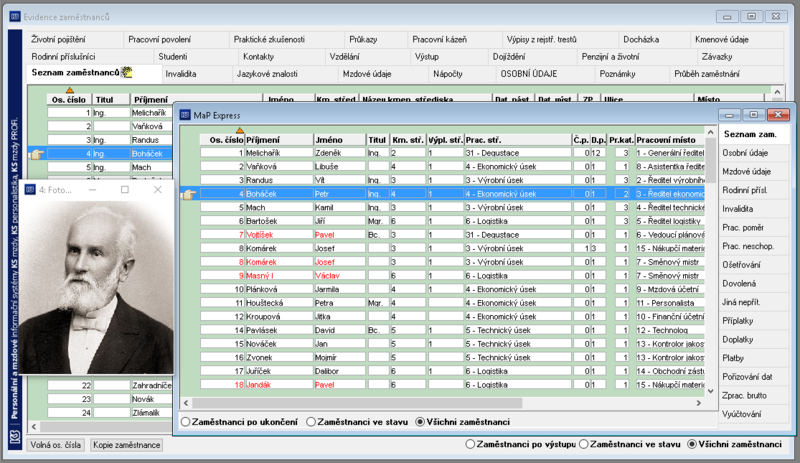Click scroll left arrow in Evidence zaměstnanců list
800x463 pixels.
point(34,426)
